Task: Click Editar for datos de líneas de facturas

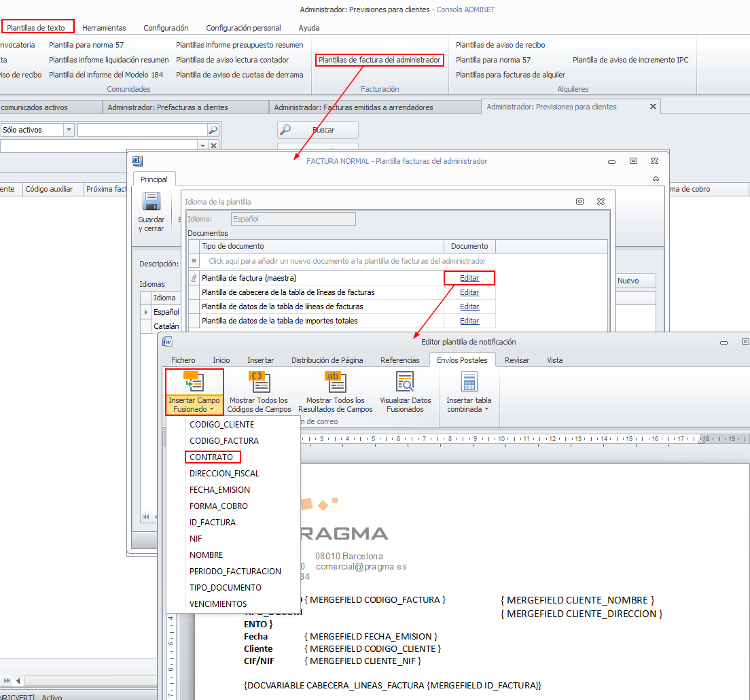Action: pos(469,307)
